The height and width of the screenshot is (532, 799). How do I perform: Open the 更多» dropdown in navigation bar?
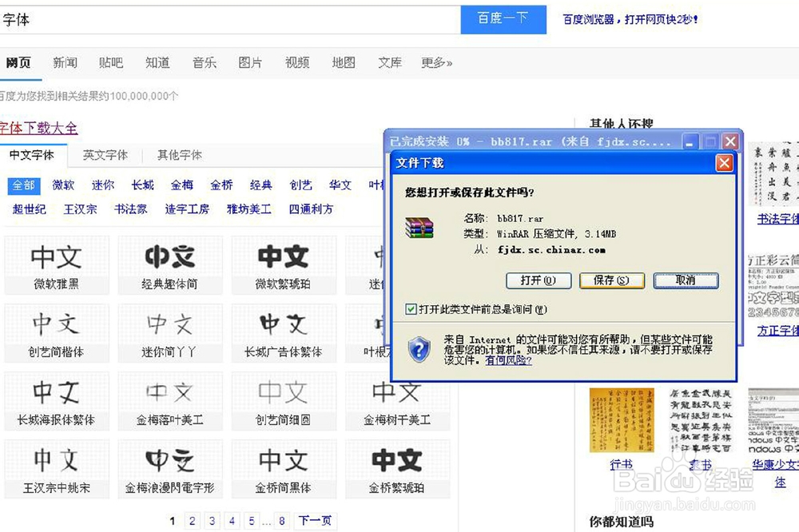point(435,63)
